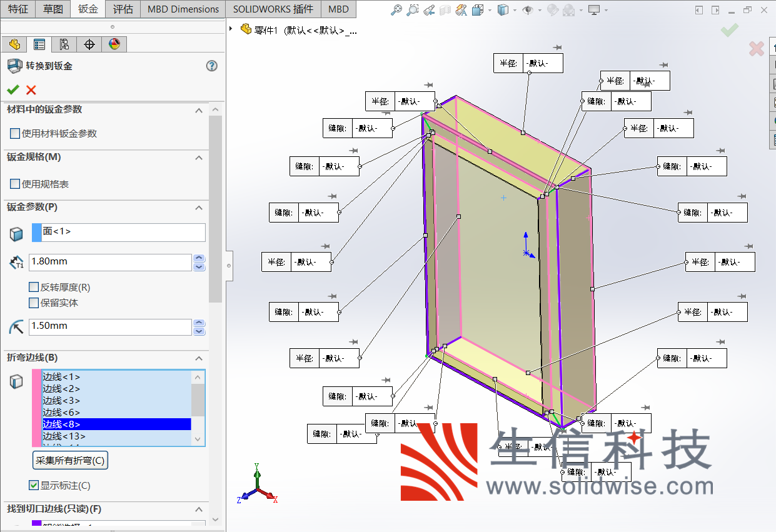Click the PropertyManager panel scrollbar thumb
Viewport: 776px width, 532px height.
coord(215,209)
